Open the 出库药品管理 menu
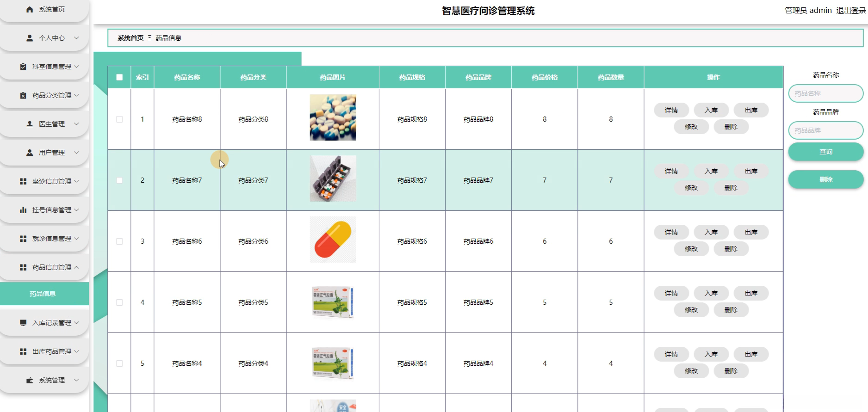Screen dimensions: 868x412 pos(44,351)
